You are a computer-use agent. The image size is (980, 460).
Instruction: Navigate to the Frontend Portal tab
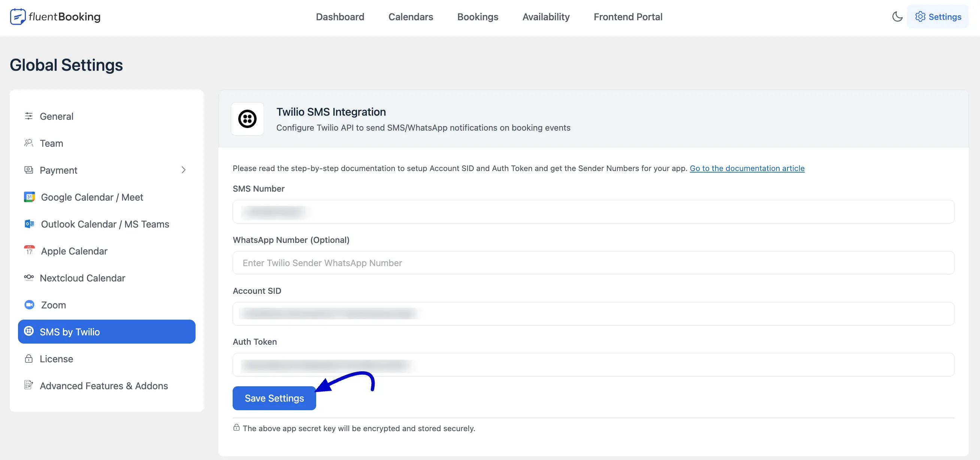[628, 17]
